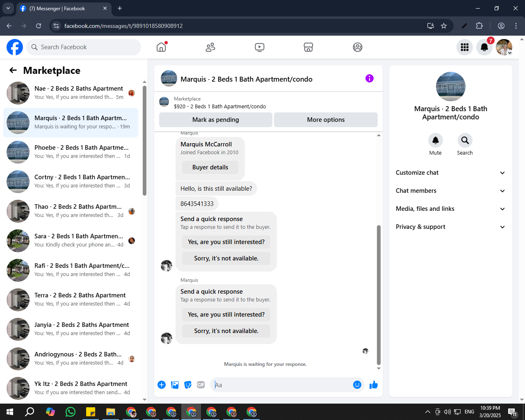525x420 pixels.
Task: Search in conversation magnifier icon
Action: 465,140
